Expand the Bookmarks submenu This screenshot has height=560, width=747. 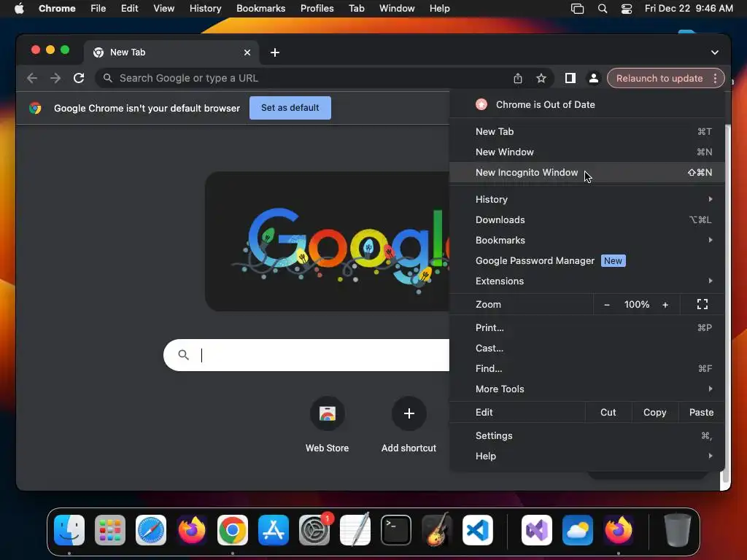tap(587, 241)
